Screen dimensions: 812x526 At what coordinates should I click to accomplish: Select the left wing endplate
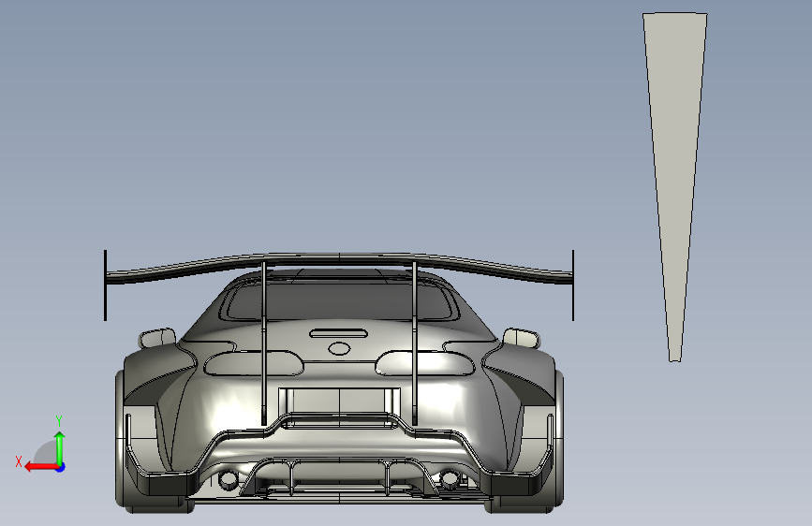tap(105, 285)
